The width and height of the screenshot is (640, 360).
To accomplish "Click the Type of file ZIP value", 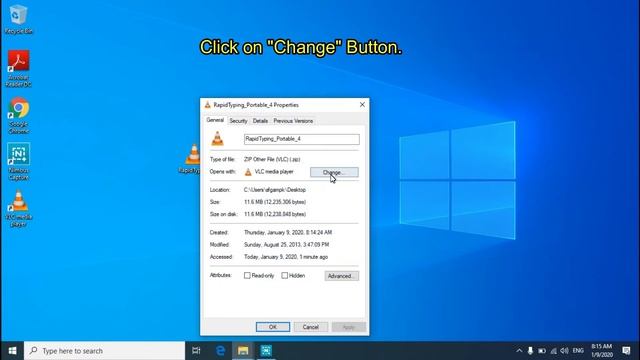I will [x=272, y=160].
